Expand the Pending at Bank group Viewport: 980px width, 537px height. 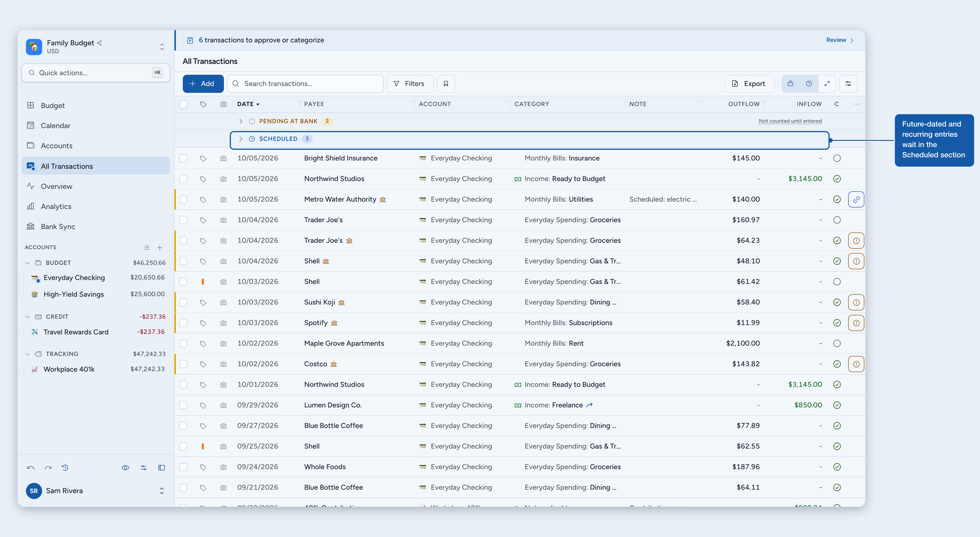(x=240, y=121)
